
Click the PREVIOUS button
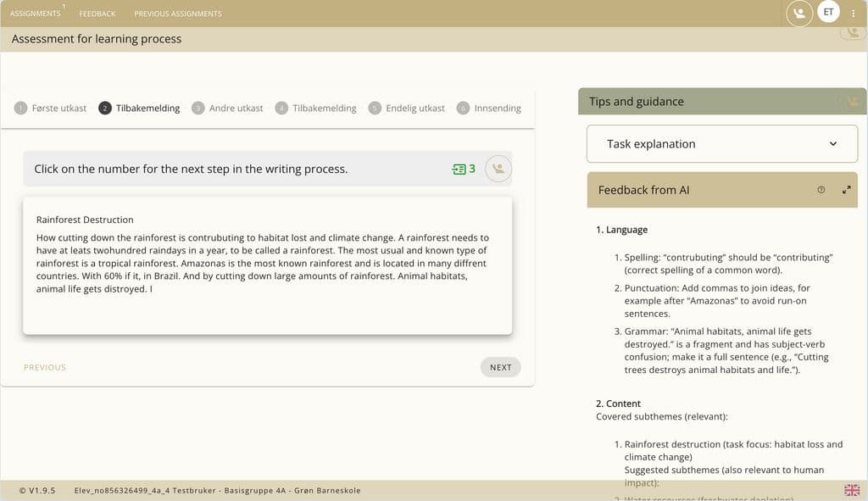[45, 368]
